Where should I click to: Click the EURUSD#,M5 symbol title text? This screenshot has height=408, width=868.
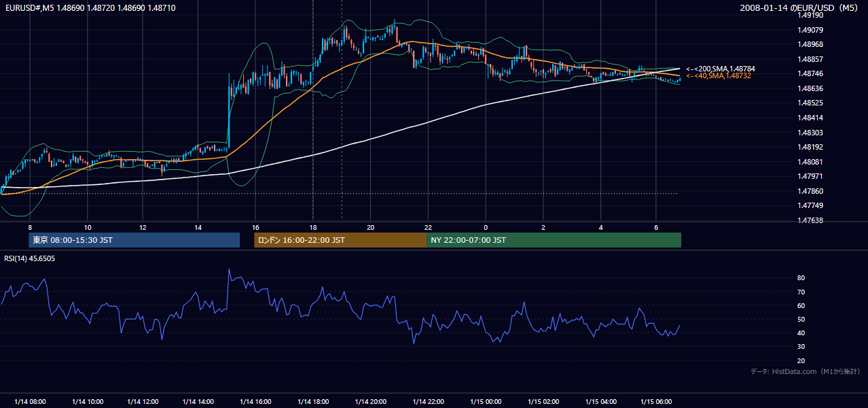click(x=29, y=7)
